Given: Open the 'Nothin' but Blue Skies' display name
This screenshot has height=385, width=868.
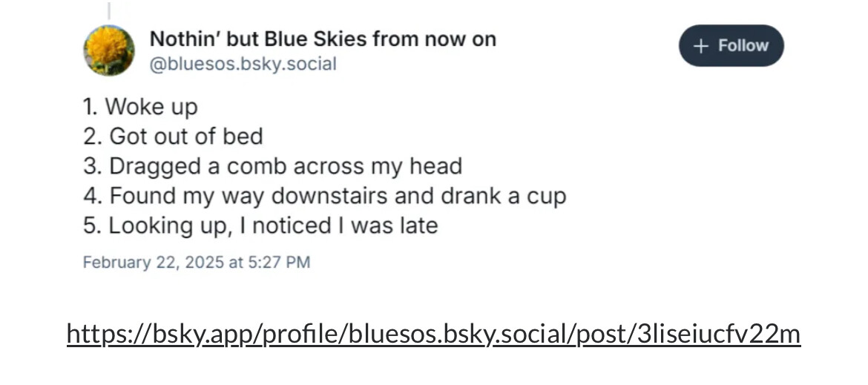Looking at the screenshot, I should [323, 39].
